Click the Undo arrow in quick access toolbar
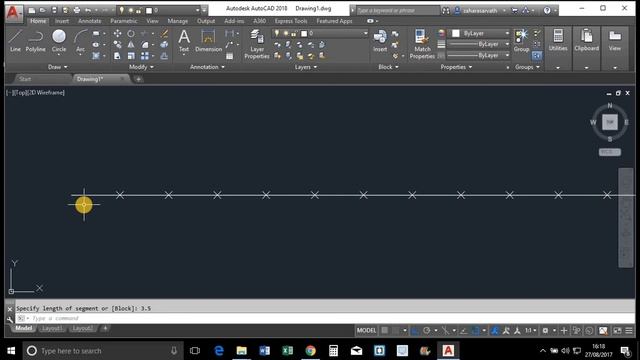The image size is (640, 360). point(87,10)
